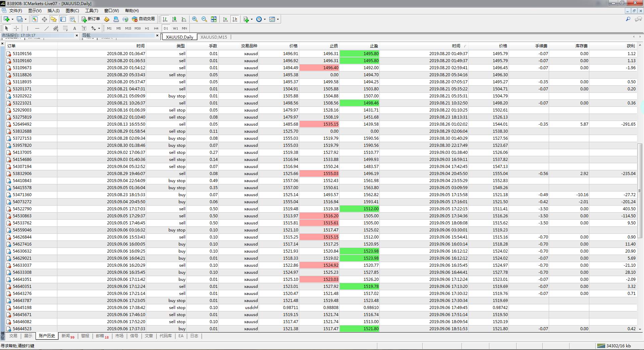644x350 pixels.
Task: Open the 显示(V) menu
Action: pyautogui.click(x=35, y=11)
